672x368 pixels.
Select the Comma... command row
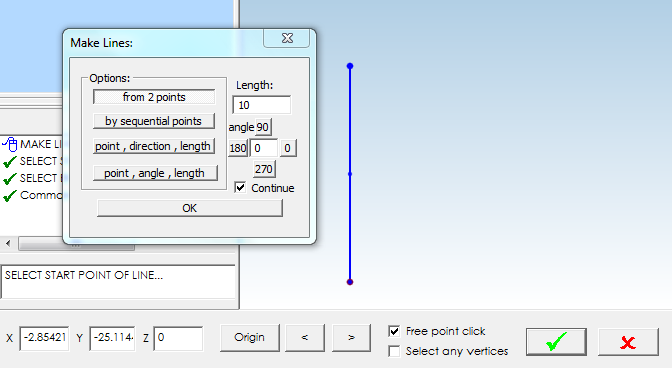coord(32,195)
